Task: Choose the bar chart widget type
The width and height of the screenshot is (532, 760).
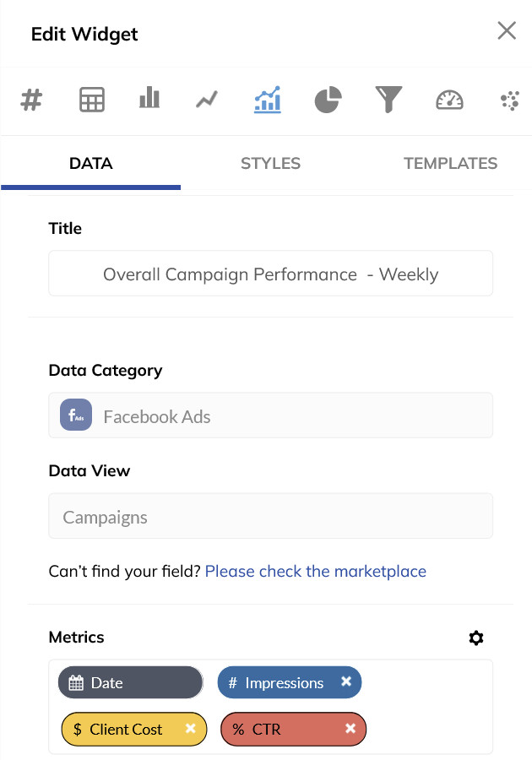Action: pos(149,100)
